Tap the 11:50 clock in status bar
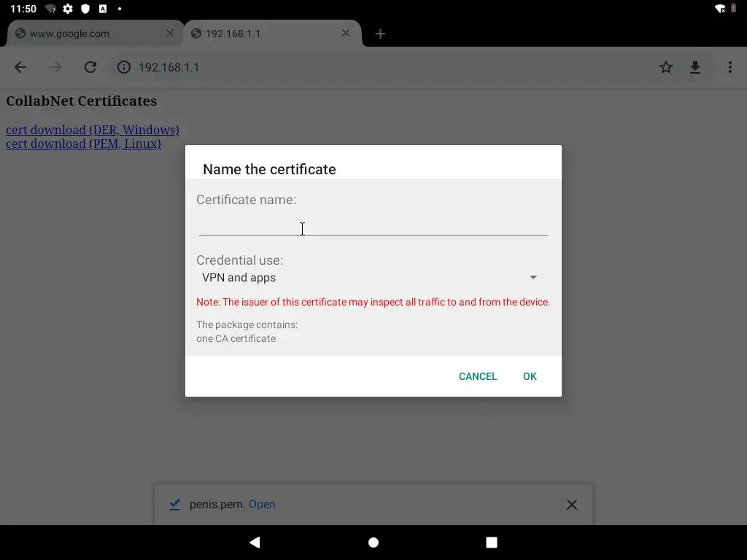This screenshot has width=747, height=560. [23, 9]
